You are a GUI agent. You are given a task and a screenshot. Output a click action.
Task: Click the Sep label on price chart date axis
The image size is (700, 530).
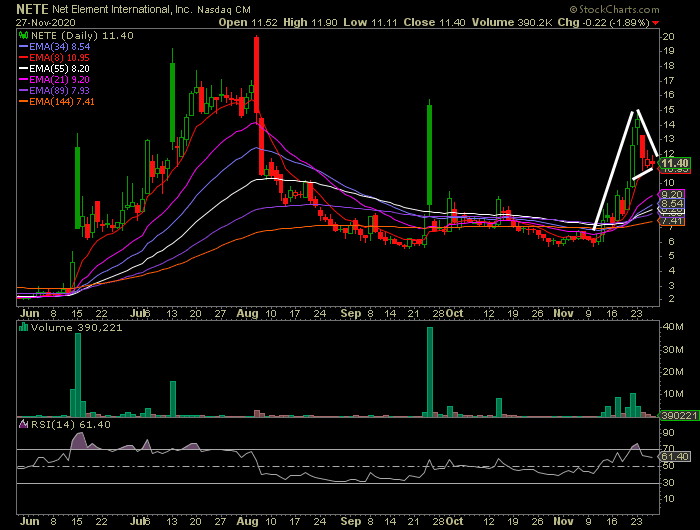coord(350,313)
